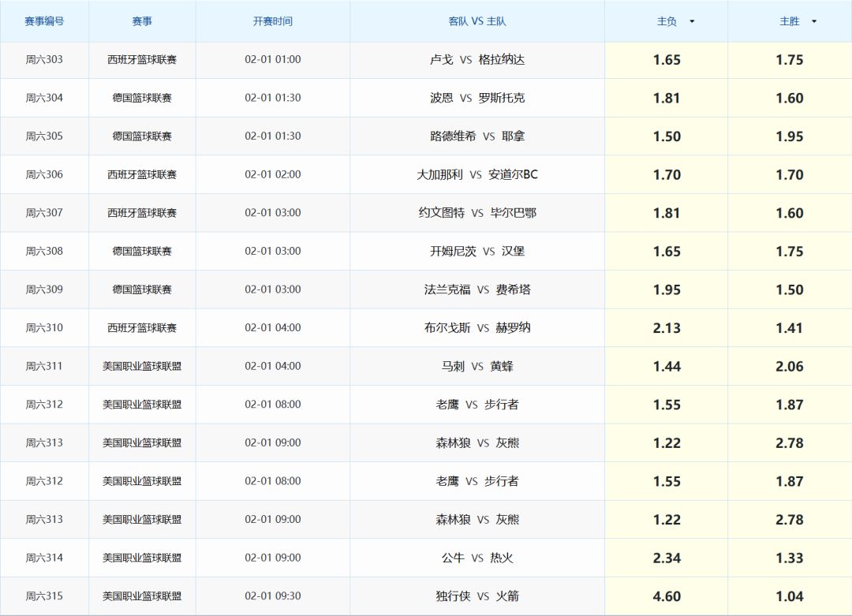
Task: Select match ID 周六304
Action: coord(44,98)
